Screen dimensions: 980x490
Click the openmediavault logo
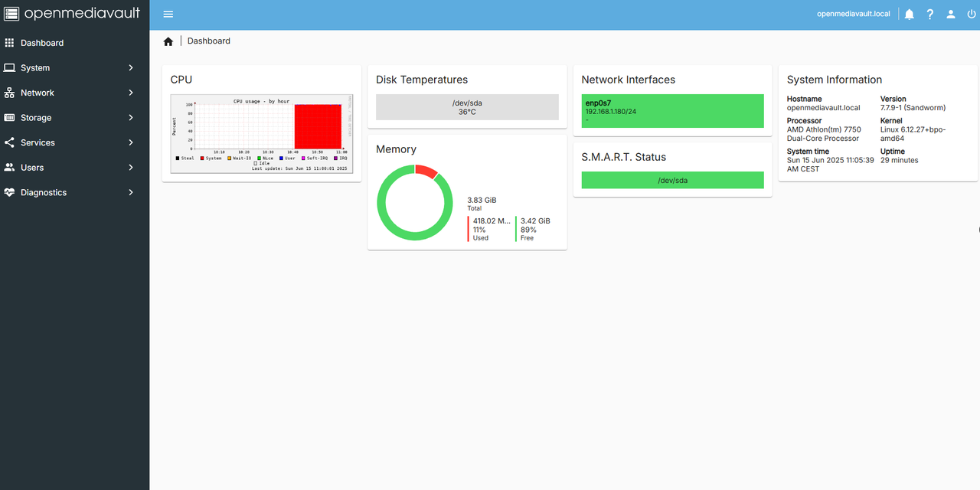pos(73,13)
